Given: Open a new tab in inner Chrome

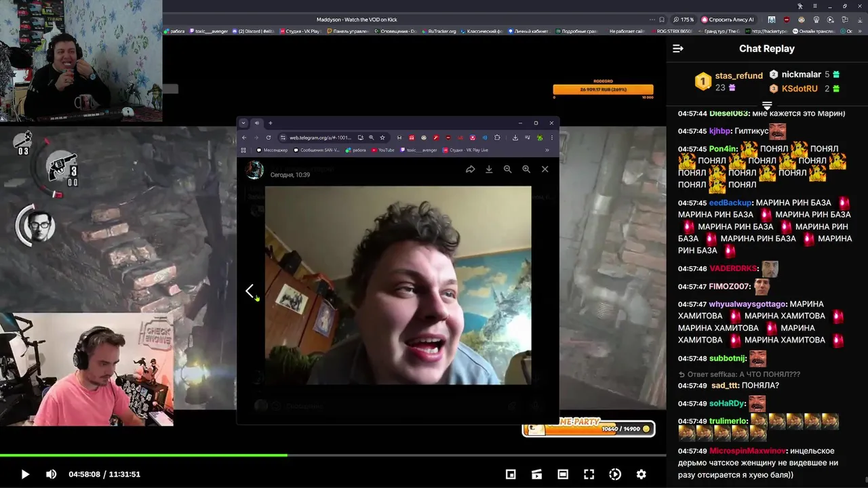Looking at the screenshot, I should click(x=270, y=123).
